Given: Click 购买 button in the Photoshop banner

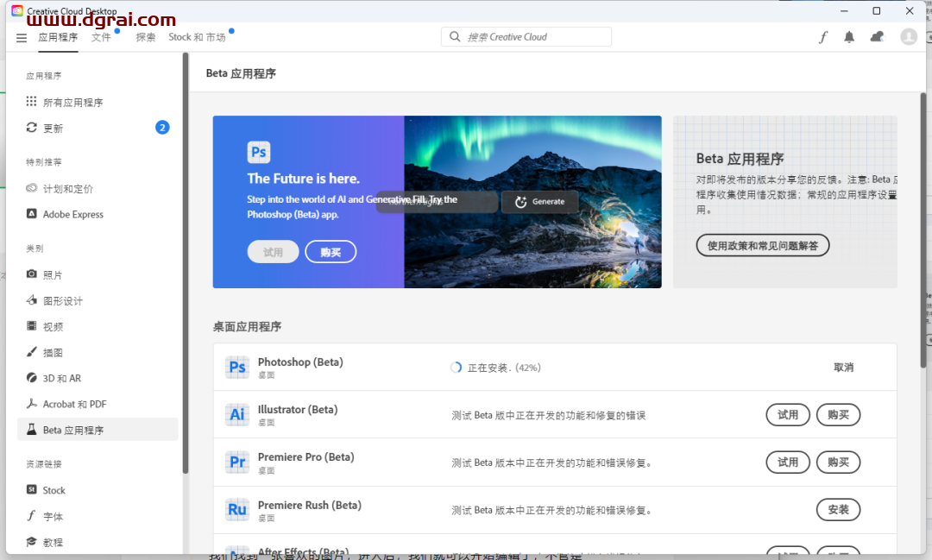Looking at the screenshot, I should click(331, 252).
